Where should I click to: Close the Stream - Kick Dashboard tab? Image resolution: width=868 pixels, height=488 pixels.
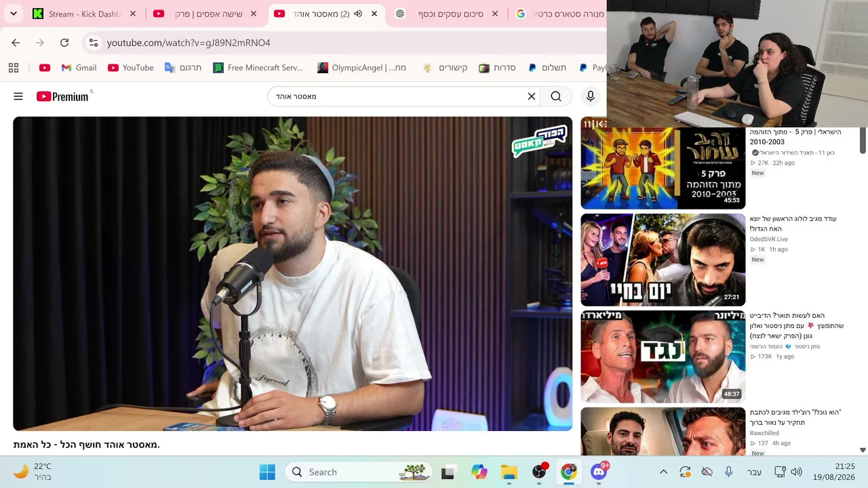point(133,14)
